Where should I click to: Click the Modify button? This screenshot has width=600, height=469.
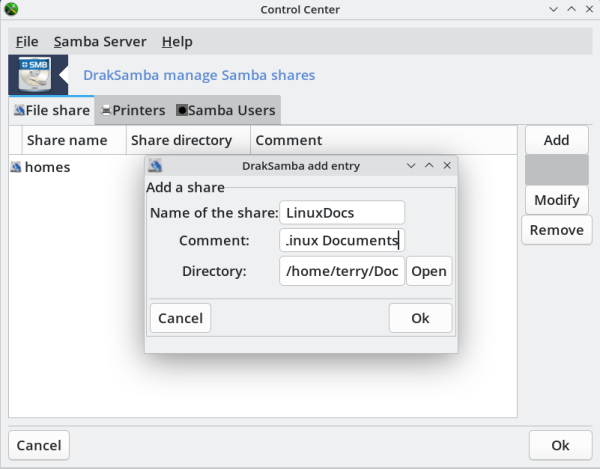point(556,200)
